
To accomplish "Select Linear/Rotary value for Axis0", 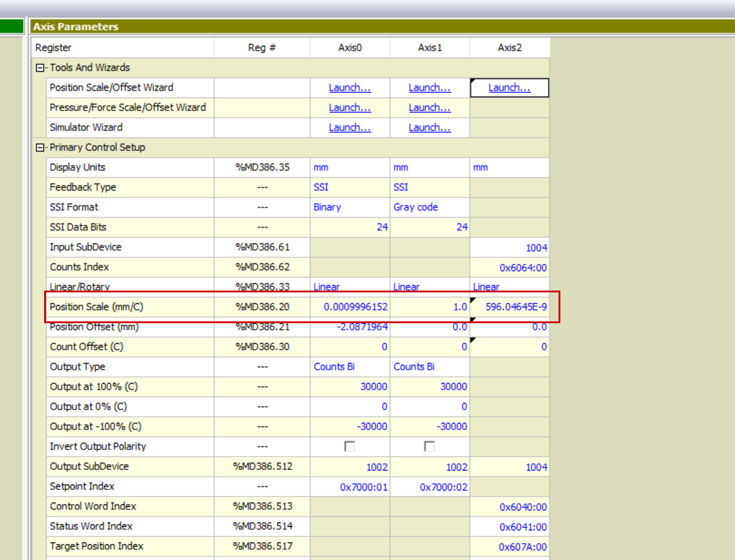I will 350,287.
